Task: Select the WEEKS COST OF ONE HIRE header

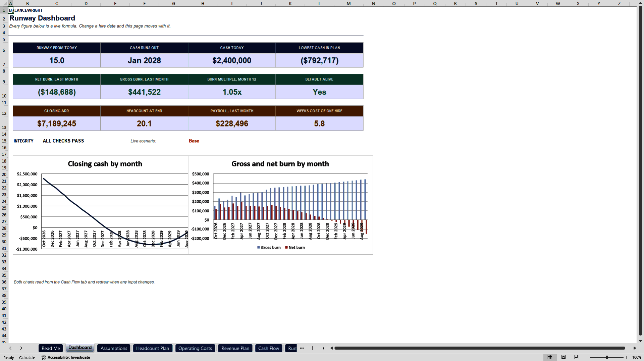Action: tap(319, 111)
